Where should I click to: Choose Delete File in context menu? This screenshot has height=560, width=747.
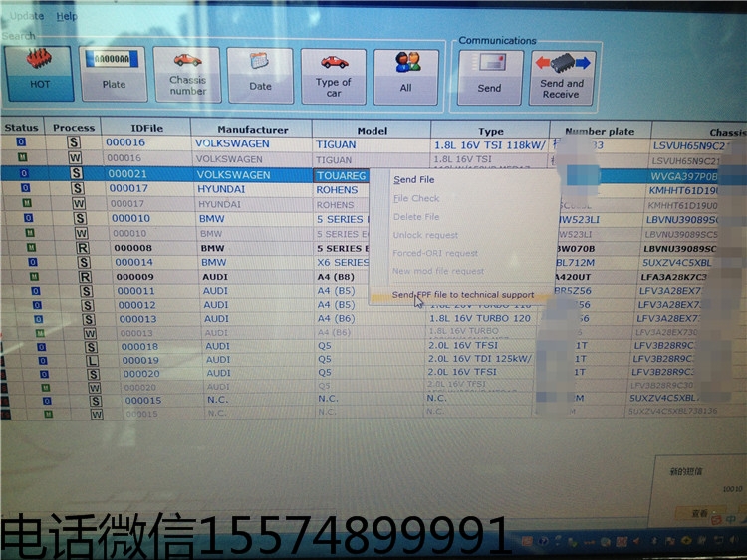click(x=416, y=217)
